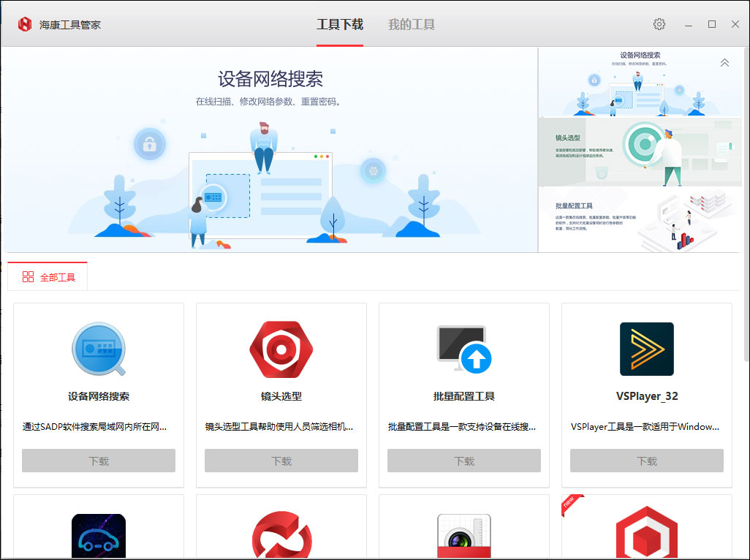
Task: Click the VSPlayer_32 play arrow icon
Action: [647, 349]
